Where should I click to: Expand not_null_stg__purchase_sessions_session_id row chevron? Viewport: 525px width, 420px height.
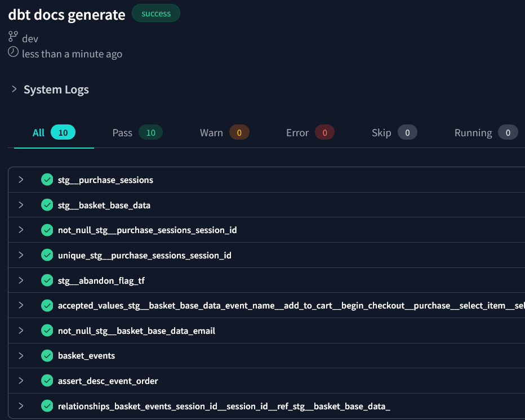(21, 230)
